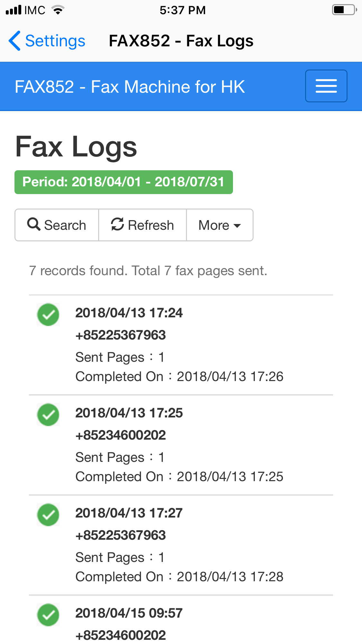The width and height of the screenshot is (362, 644).
Task: Open the FAX852 - Fax Machine for HK title
Action: [130, 87]
